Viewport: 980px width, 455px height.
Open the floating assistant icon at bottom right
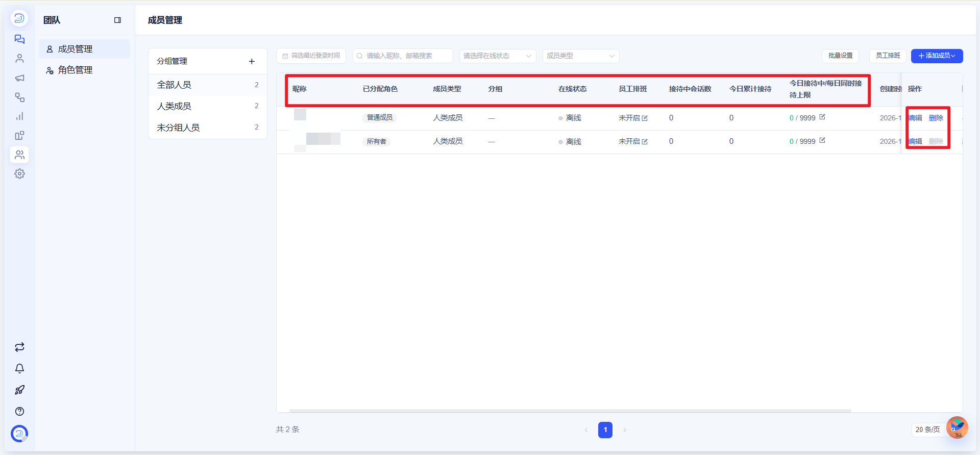(x=957, y=427)
